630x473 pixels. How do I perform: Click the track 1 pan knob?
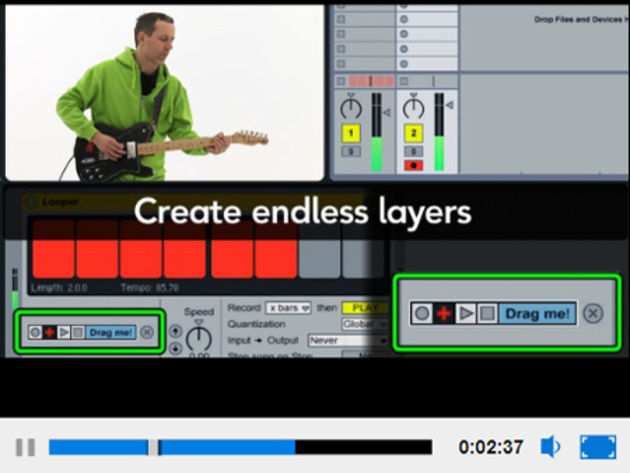tap(351, 108)
